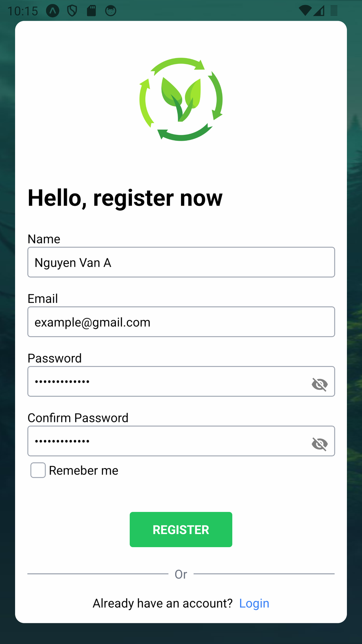This screenshot has height=644, width=362.
Task: Tap the battery status icon
Action: click(x=334, y=11)
